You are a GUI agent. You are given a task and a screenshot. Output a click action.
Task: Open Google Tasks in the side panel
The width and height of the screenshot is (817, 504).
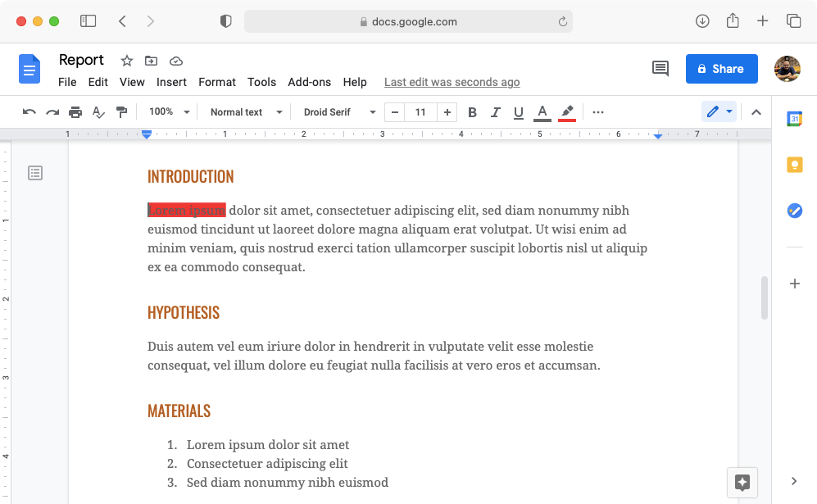click(794, 211)
